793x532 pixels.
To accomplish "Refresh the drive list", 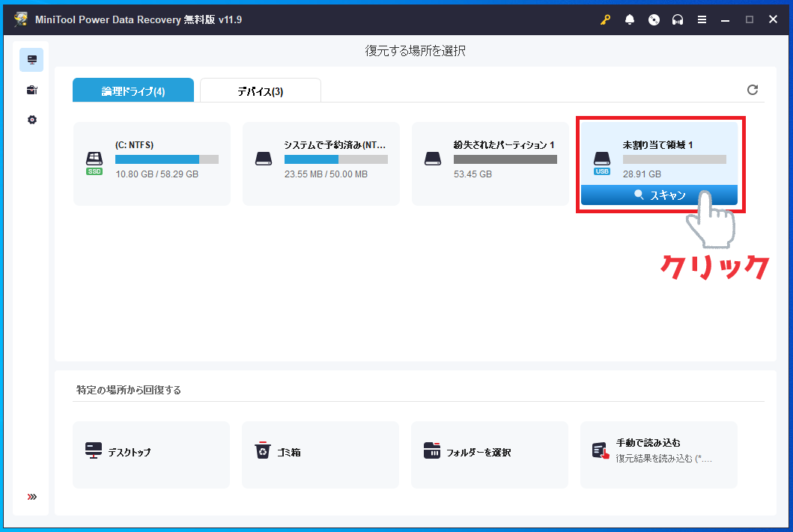I will [x=753, y=90].
